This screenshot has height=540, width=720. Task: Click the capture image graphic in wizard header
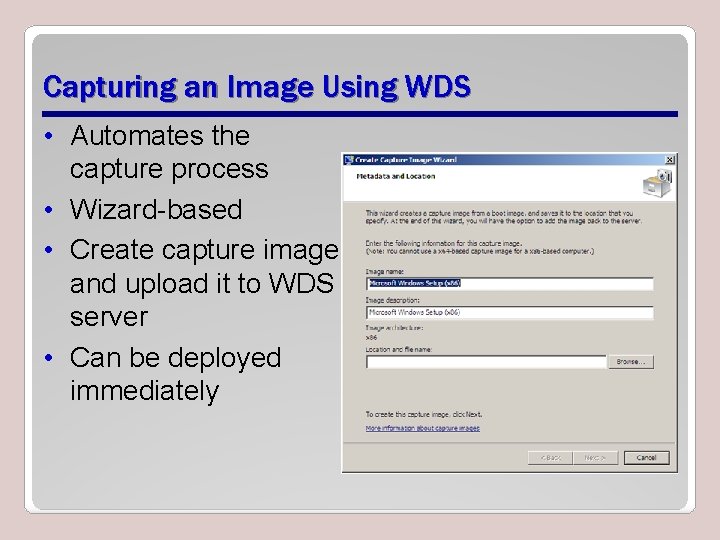pyautogui.click(x=658, y=183)
